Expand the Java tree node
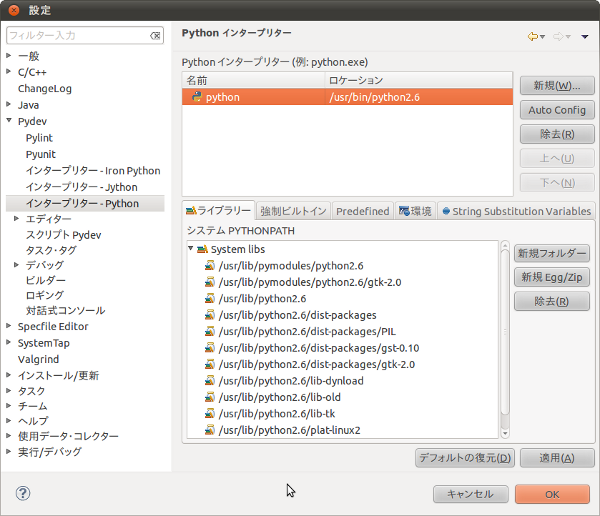Screen dimensions: 600x516 tap(9, 104)
